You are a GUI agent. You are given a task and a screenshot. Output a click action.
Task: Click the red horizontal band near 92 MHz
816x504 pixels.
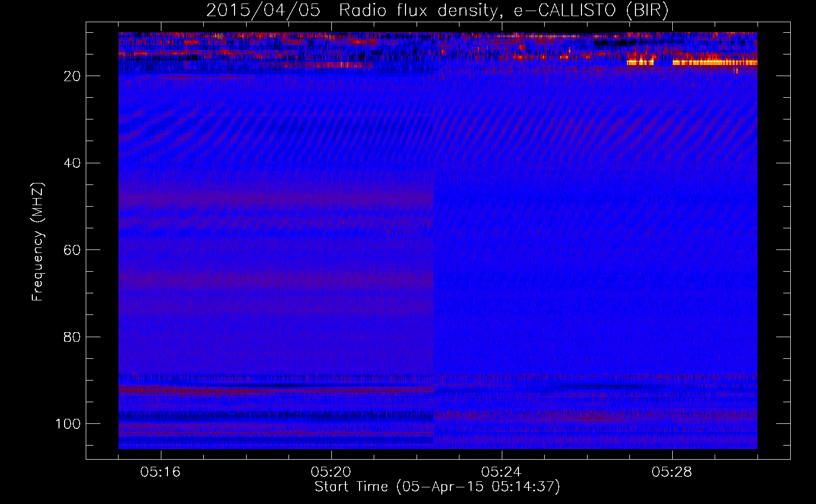coord(276,390)
